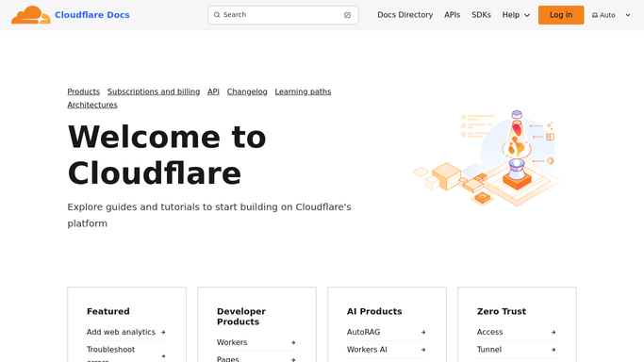Open Docs Directory in top navigation
Image resolution: width=644 pixels, height=362 pixels.
(x=405, y=15)
